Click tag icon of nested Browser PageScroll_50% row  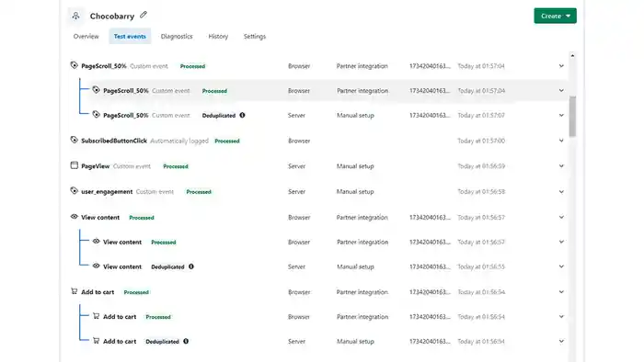96,90
